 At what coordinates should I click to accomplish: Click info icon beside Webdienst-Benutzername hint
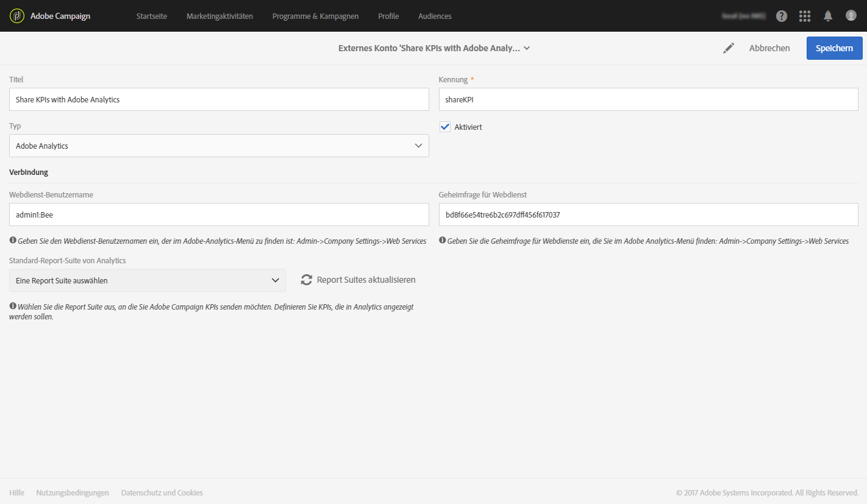[x=13, y=241]
